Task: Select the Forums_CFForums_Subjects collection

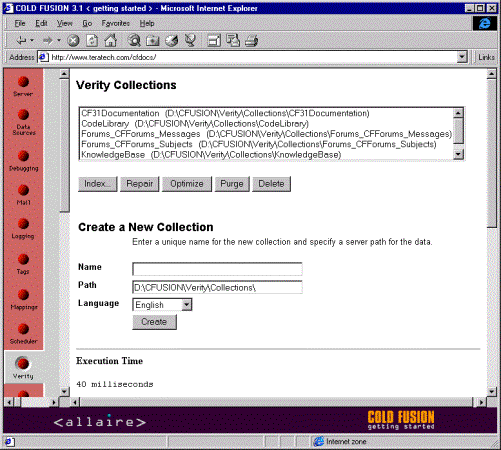Action: click(x=259, y=144)
